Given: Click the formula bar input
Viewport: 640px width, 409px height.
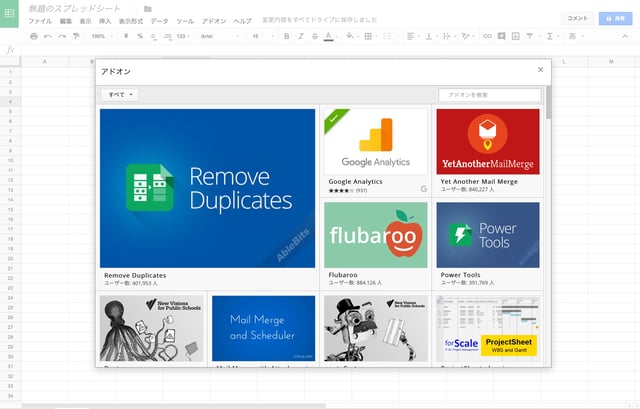Looking at the screenshot, I should point(327,50).
